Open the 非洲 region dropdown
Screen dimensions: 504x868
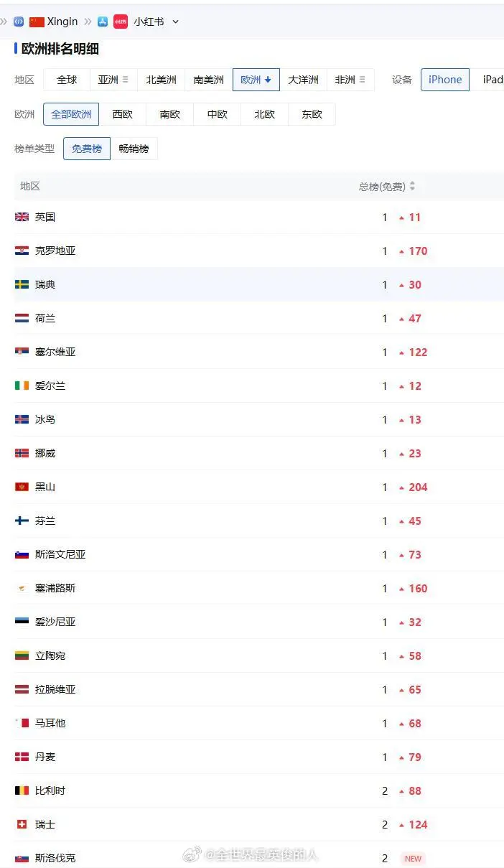coord(350,80)
